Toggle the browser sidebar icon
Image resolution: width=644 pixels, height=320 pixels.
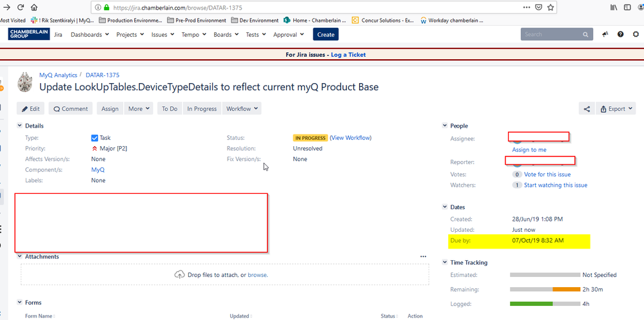coord(627,7)
